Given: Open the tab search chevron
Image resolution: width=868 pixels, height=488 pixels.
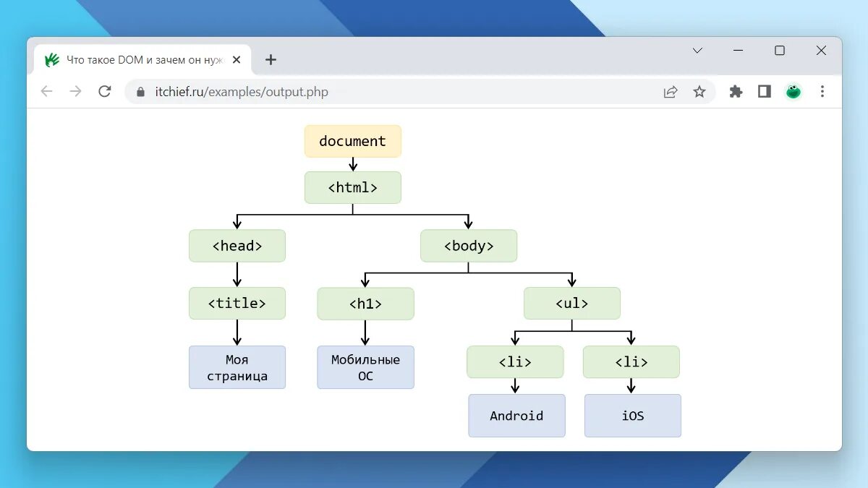Looking at the screenshot, I should tap(697, 51).
